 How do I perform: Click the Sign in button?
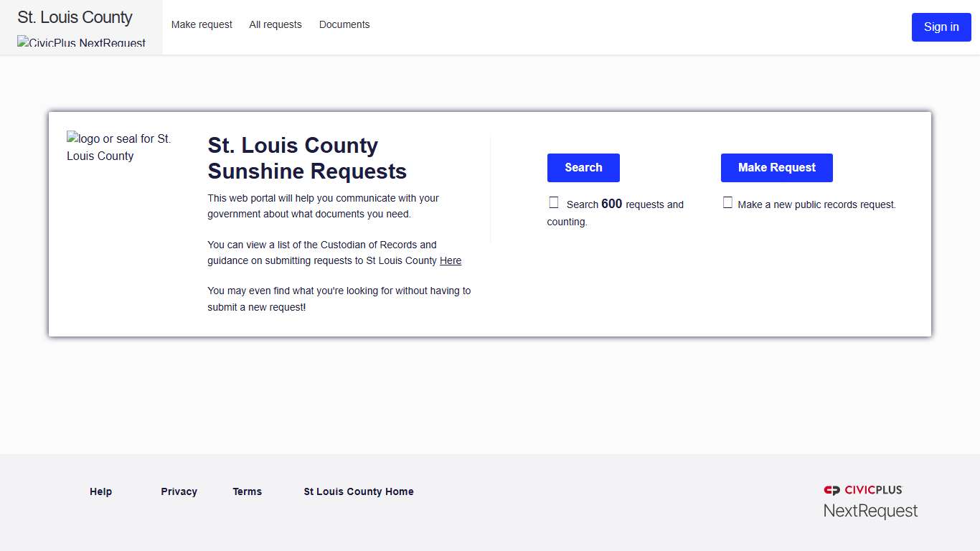click(x=941, y=27)
